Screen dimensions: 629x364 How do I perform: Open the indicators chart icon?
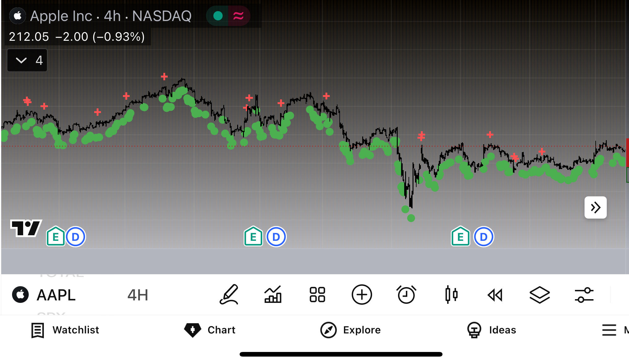click(x=273, y=295)
